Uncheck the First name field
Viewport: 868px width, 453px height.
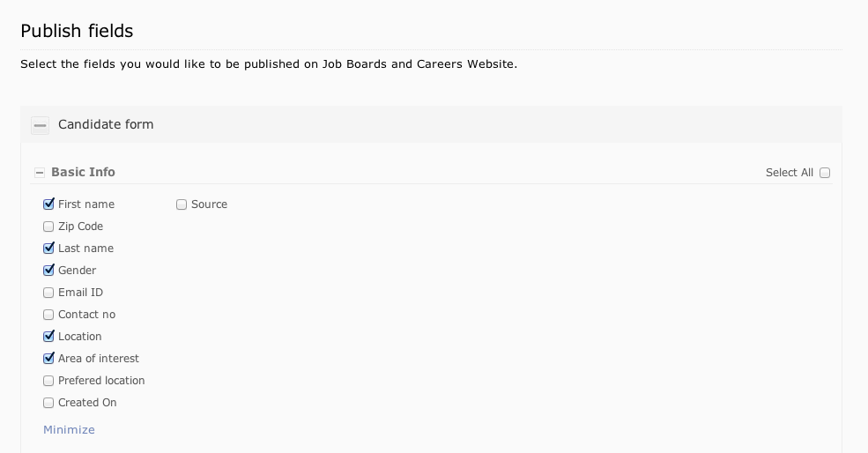click(48, 204)
